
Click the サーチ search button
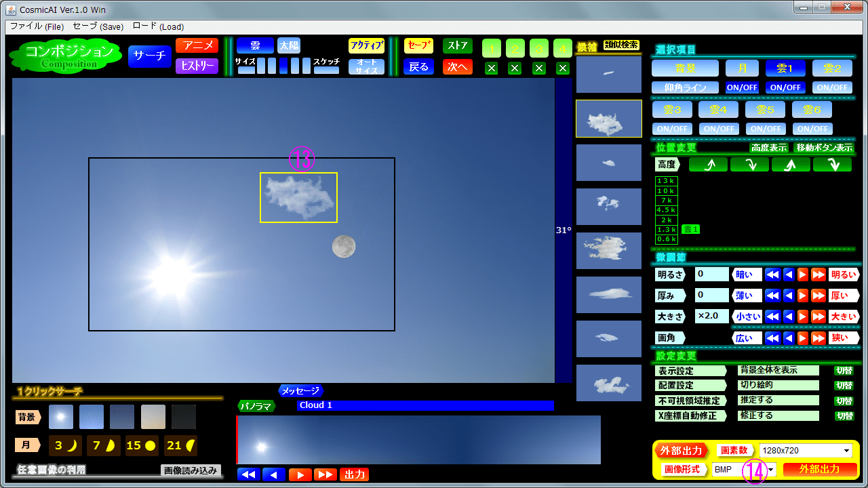pyautogui.click(x=149, y=56)
